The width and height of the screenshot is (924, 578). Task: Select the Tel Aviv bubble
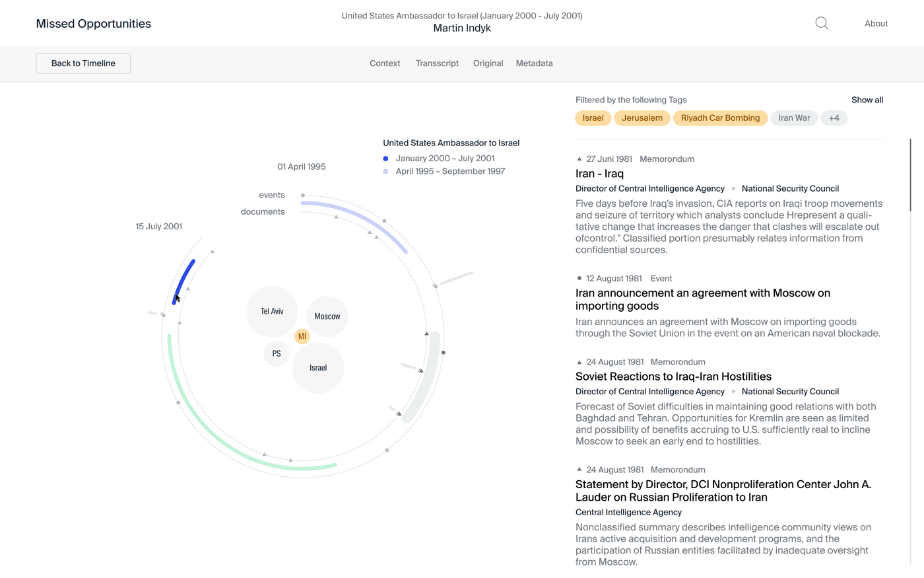[x=272, y=311]
